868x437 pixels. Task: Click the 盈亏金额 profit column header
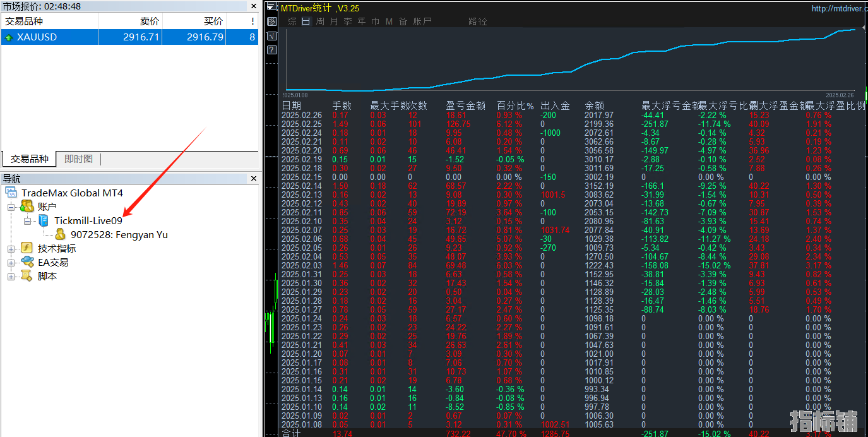coord(466,105)
